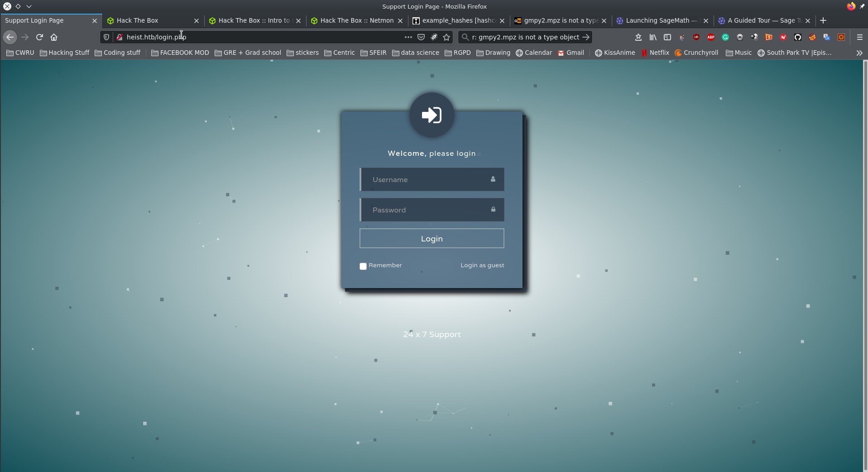
Task: Toggle the Remember checkbox
Action: click(x=363, y=266)
